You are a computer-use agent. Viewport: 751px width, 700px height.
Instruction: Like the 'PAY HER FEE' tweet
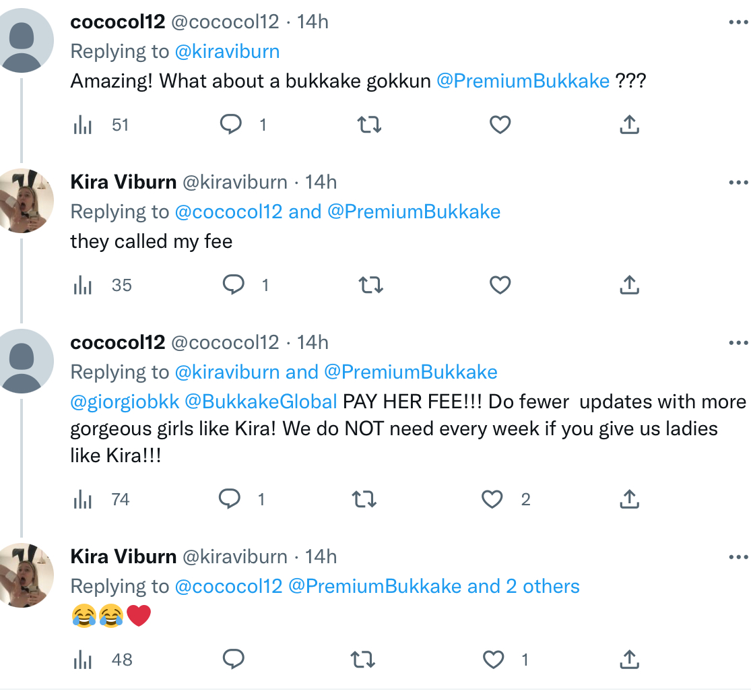(x=493, y=499)
